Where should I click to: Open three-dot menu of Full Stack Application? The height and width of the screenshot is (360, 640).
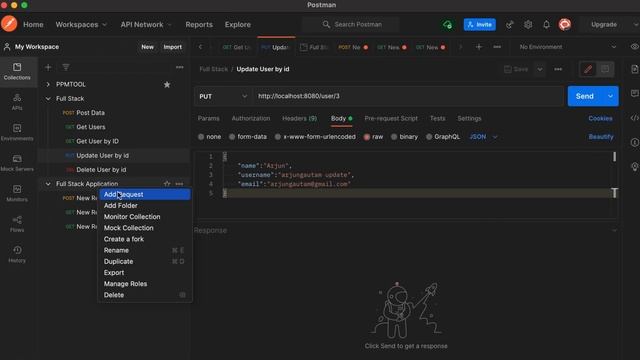[x=179, y=184]
